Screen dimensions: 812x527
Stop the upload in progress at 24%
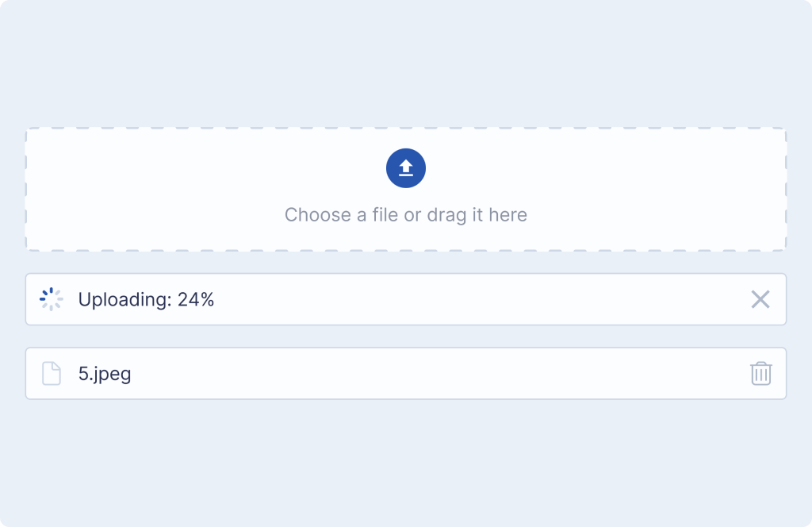(x=760, y=299)
